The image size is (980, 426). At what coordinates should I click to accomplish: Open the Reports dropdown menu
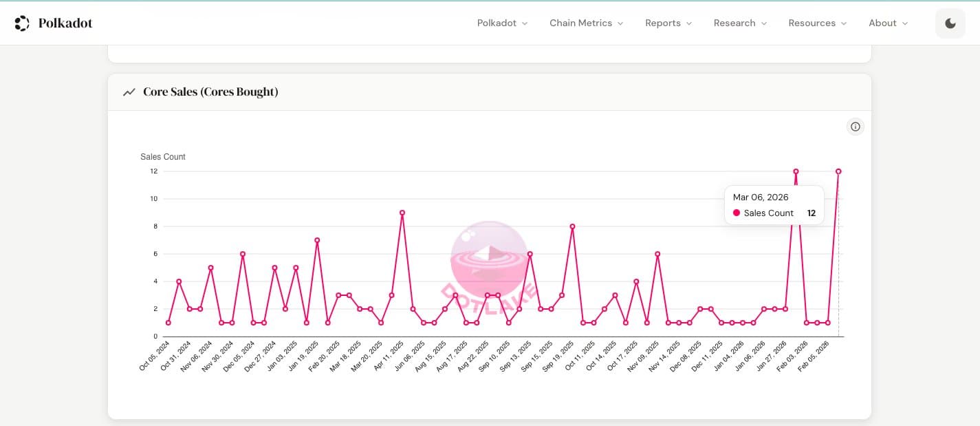pos(668,23)
